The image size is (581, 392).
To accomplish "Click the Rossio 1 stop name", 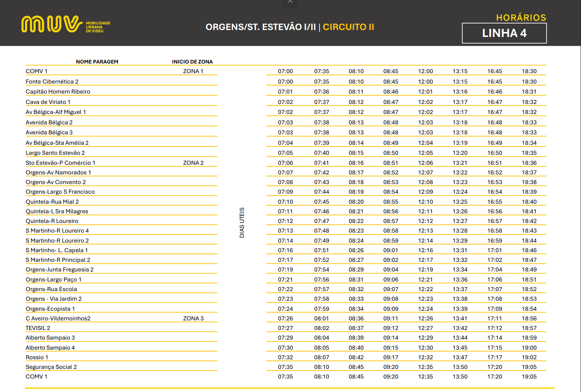I will [x=37, y=357].
